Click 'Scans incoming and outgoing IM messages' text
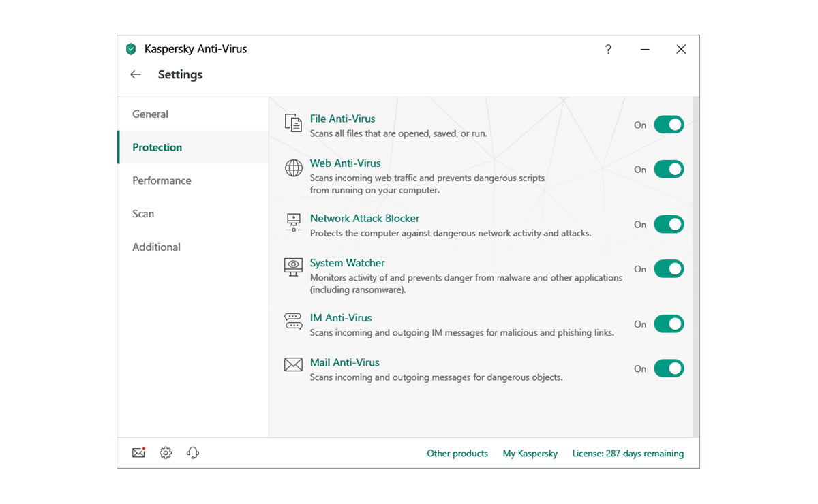Screen dimensions: 818x504 point(462,333)
